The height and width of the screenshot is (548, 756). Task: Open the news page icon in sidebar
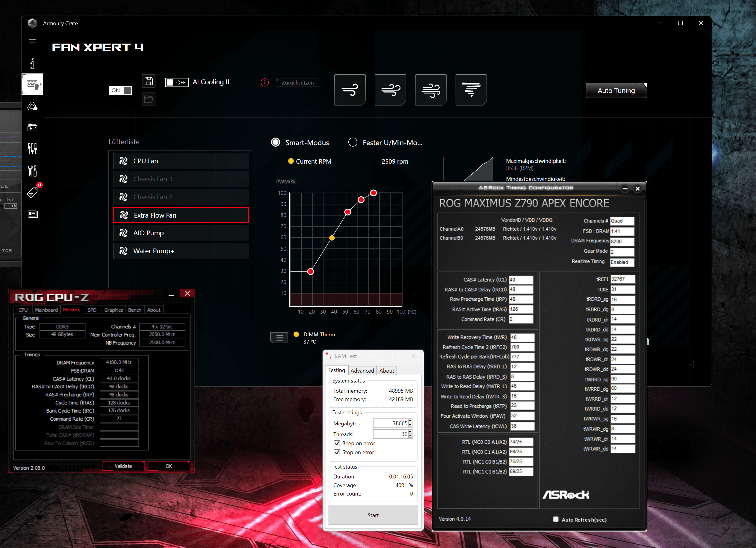(x=32, y=214)
